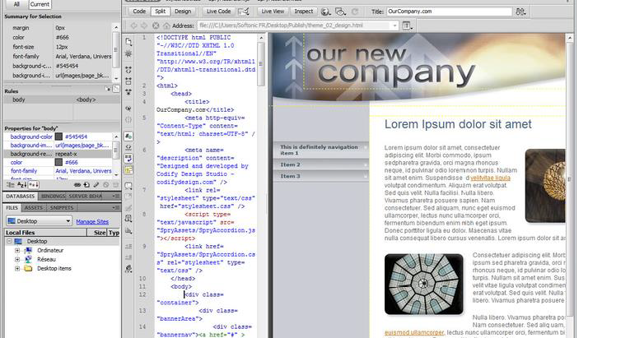Click the Stop loading icon in address bar

click(x=156, y=25)
